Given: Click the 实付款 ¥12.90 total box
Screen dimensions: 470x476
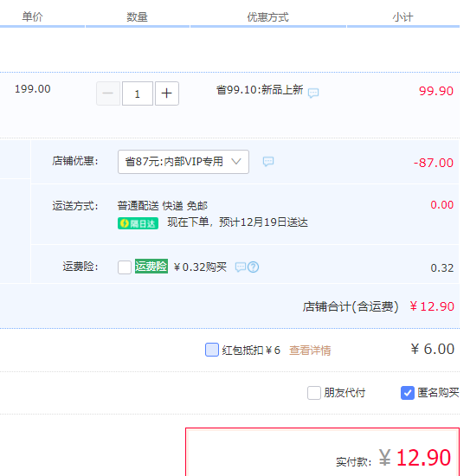Looking at the screenshot, I should pos(323,452).
